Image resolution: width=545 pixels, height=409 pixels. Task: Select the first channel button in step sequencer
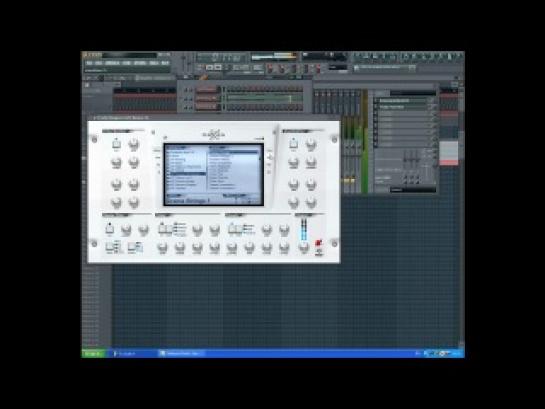[x=207, y=90]
